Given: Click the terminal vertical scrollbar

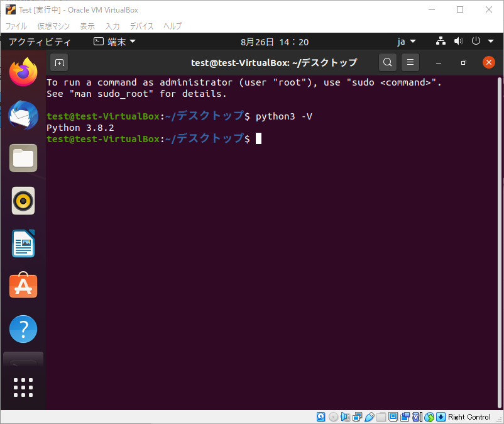Looking at the screenshot, I should 500,243.
